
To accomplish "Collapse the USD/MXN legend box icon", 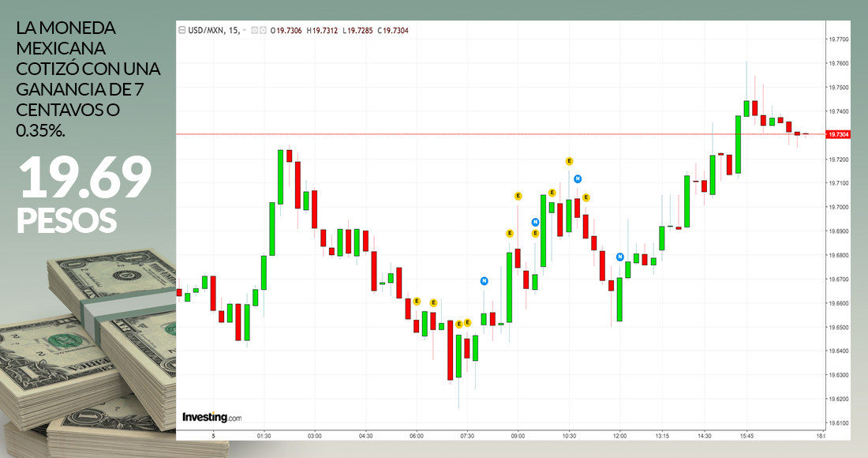I will (x=181, y=30).
